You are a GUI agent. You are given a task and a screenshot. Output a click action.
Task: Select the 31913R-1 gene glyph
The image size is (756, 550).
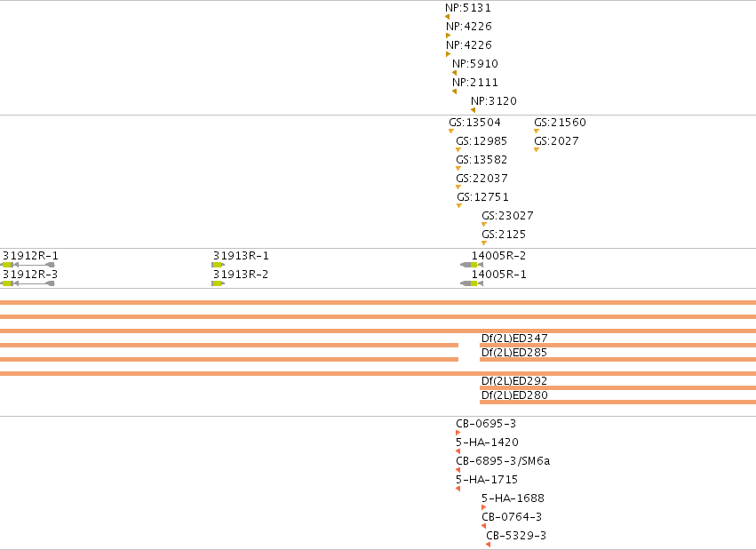click(218, 265)
